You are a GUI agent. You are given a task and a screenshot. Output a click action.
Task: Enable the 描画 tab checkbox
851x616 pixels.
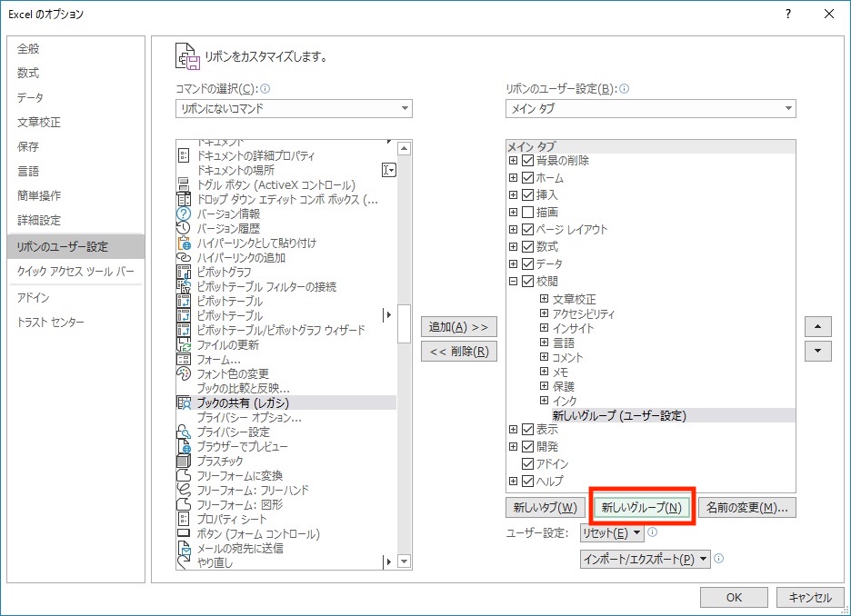(x=527, y=212)
